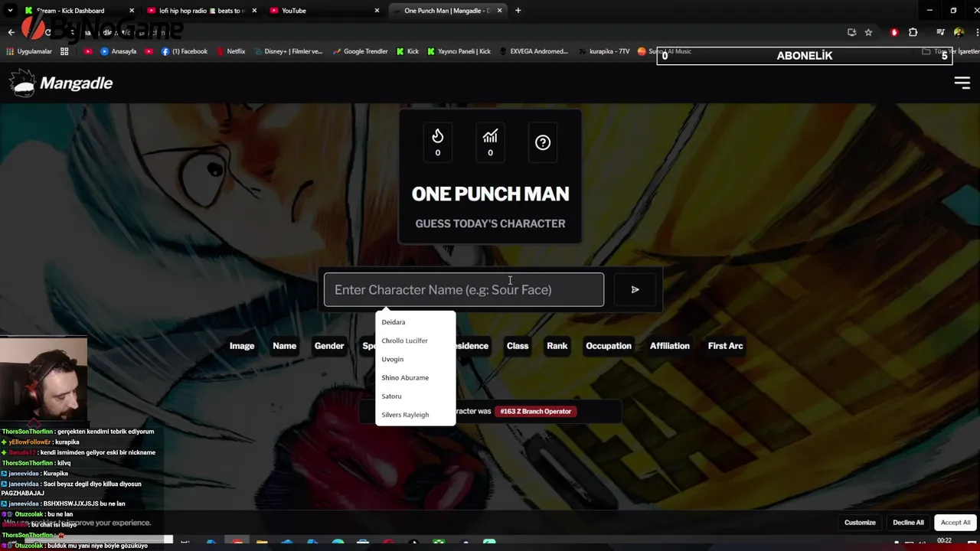The width and height of the screenshot is (980, 551).
Task: Open the help question mark icon
Action: click(x=543, y=142)
